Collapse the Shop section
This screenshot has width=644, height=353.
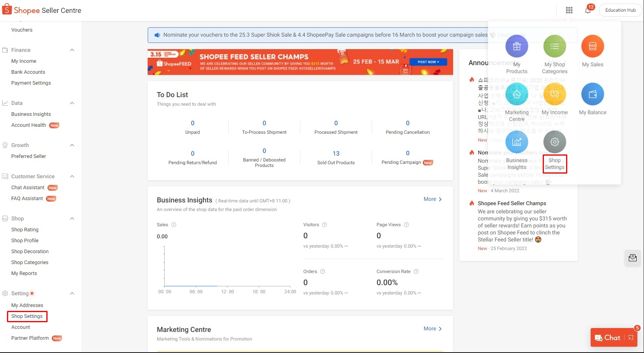click(72, 218)
